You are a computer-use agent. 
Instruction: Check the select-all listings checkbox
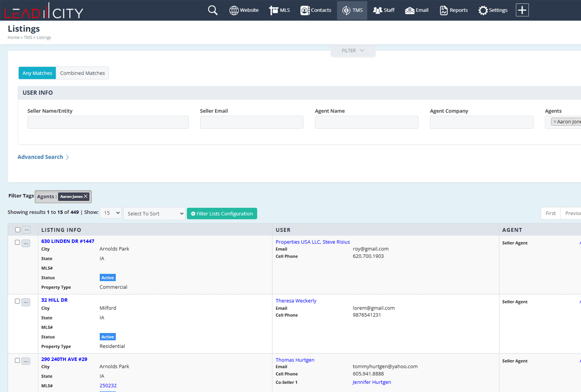18,230
